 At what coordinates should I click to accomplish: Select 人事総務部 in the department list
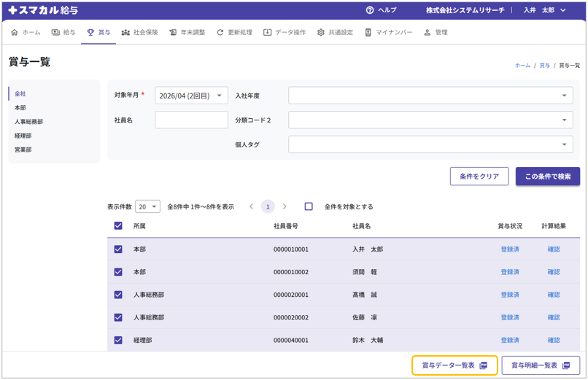(28, 122)
